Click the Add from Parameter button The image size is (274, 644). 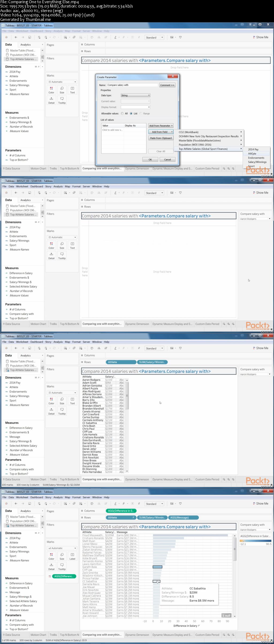click(x=161, y=126)
